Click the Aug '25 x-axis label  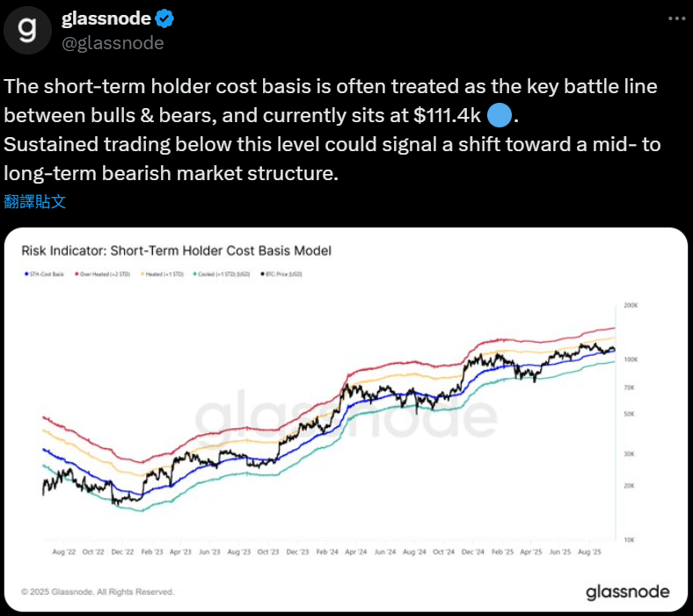(x=589, y=552)
